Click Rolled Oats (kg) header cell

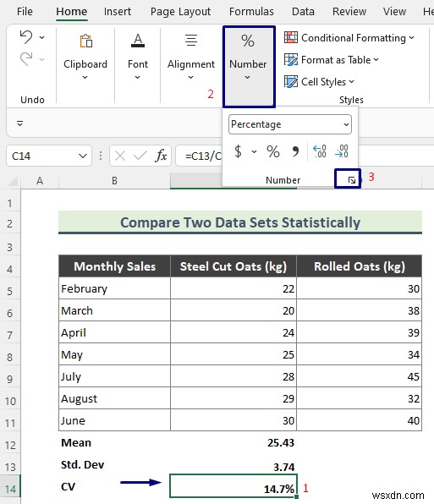pos(359,266)
